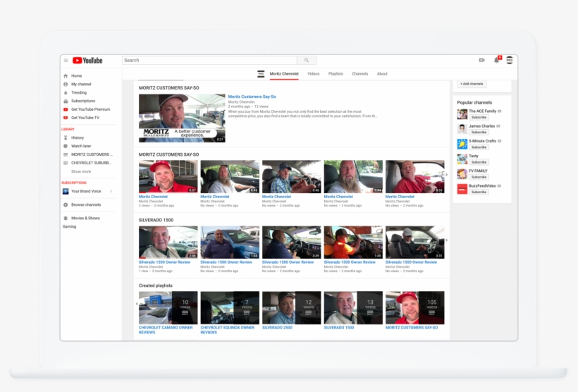Click the CHEVROLET SUBURB playlist icon
This screenshot has width=578, height=392.
point(66,163)
